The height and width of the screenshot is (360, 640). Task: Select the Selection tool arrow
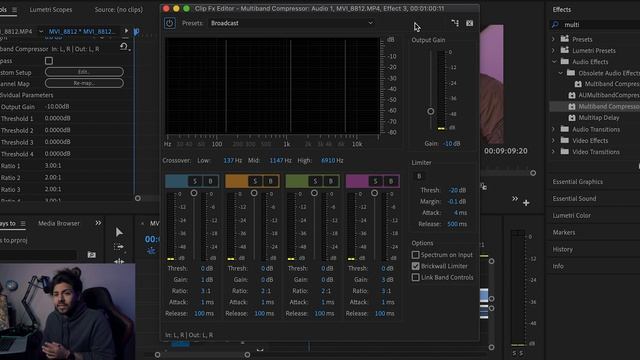point(119,232)
